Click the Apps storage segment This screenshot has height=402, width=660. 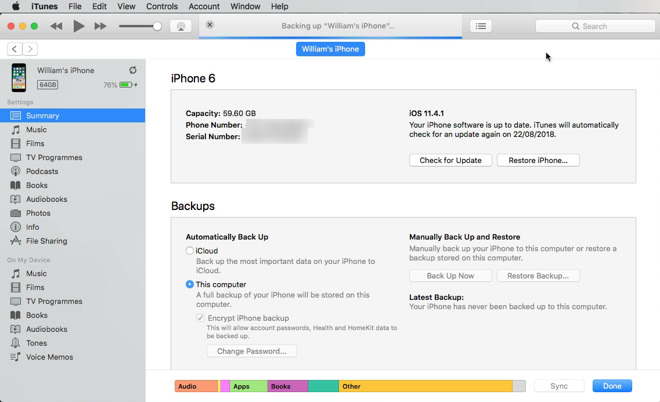point(248,386)
